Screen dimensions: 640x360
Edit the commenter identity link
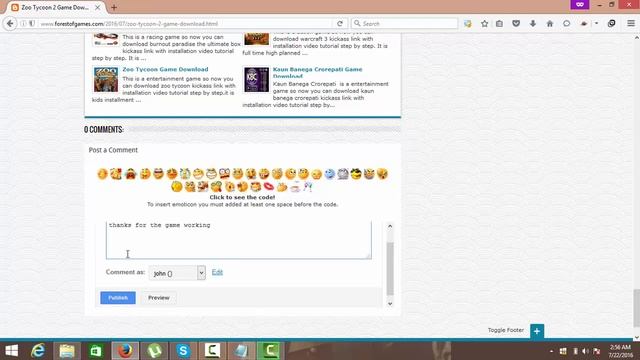(217, 272)
